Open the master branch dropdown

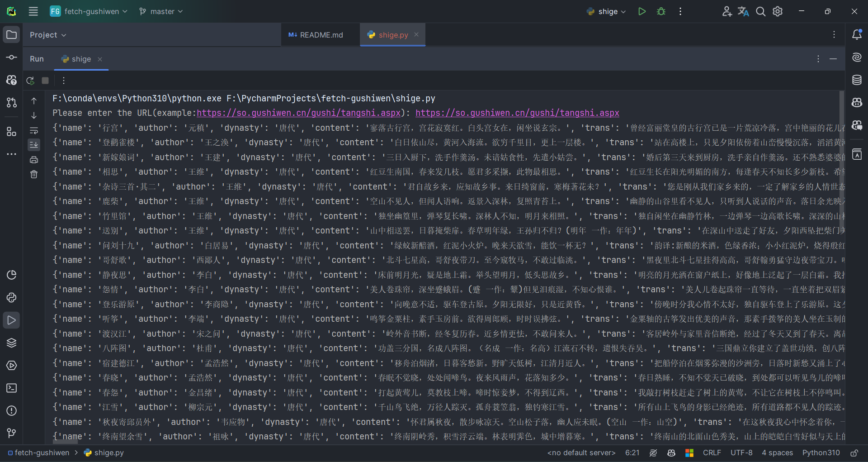click(161, 11)
